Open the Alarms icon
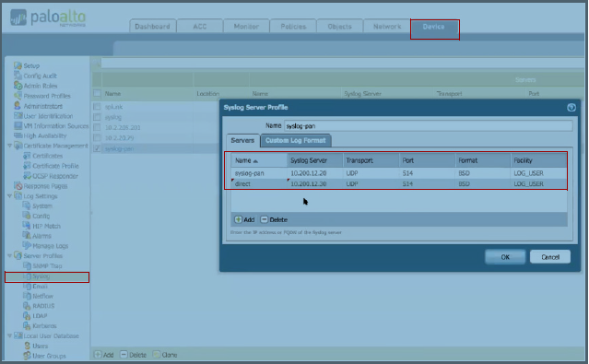The width and height of the screenshot is (589, 364). coord(27,236)
